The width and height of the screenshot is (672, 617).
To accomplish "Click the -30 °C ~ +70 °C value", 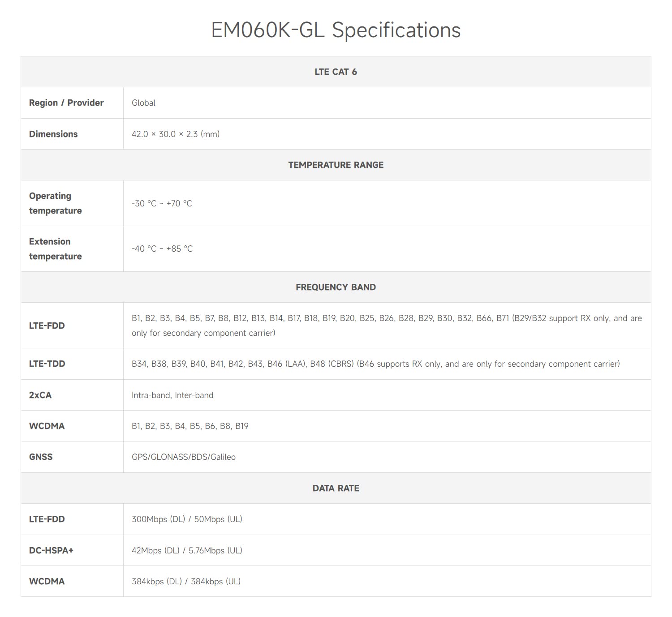I will pyautogui.click(x=162, y=203).
